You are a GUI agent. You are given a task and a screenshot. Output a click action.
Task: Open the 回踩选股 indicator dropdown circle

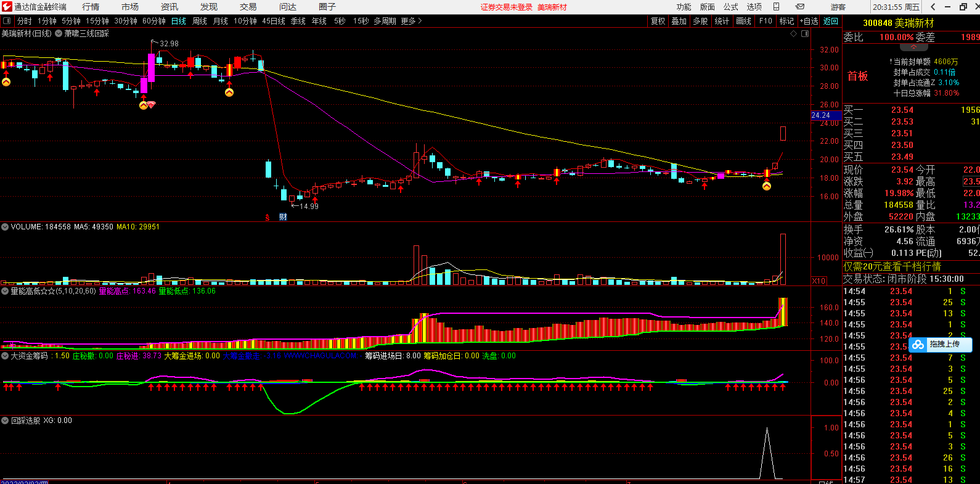5,420
